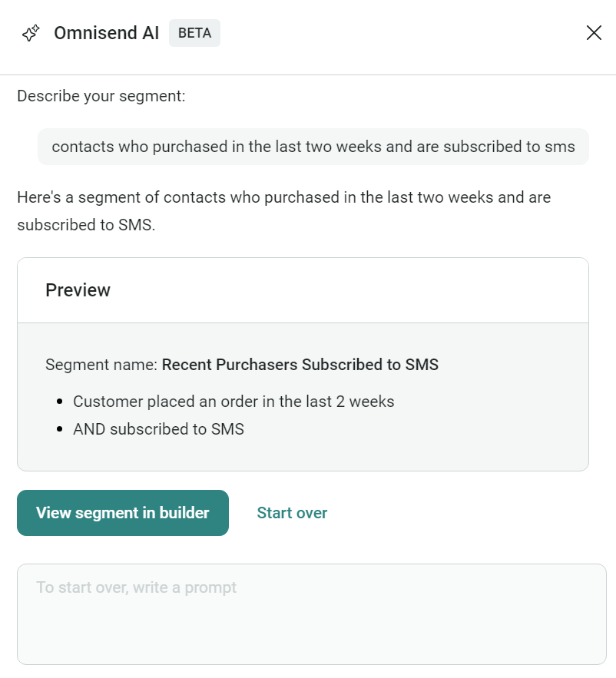Click the Preview card header
The height and width of the screenshot is (678, 616).
pyautogui.click(x=303, y=290)
